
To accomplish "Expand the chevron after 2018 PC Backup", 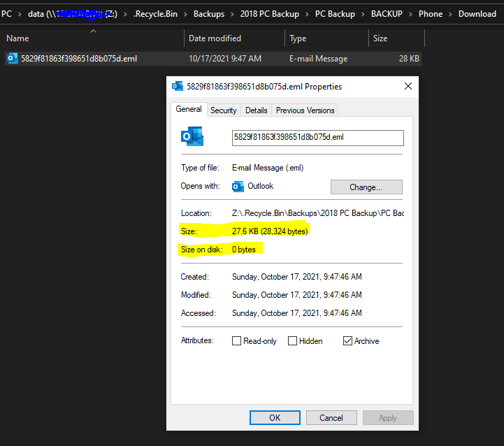I will 307,14.
